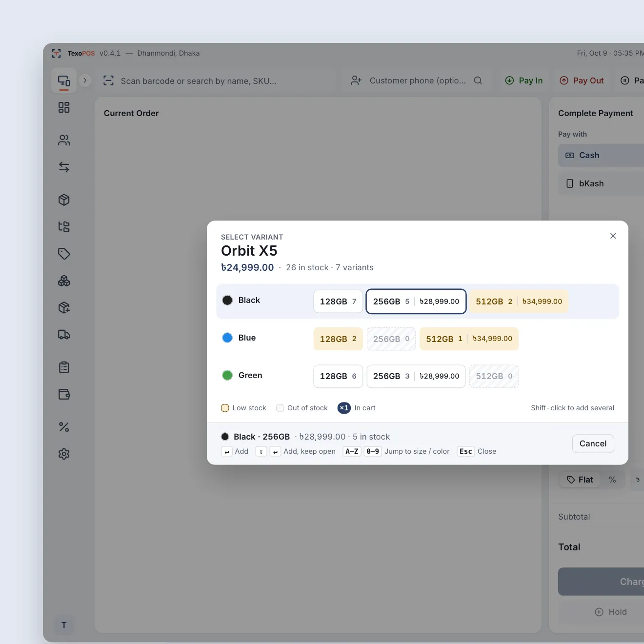
Task: Choose the bKash payment method
Action: pyautogui.click(x=601, y=183)
